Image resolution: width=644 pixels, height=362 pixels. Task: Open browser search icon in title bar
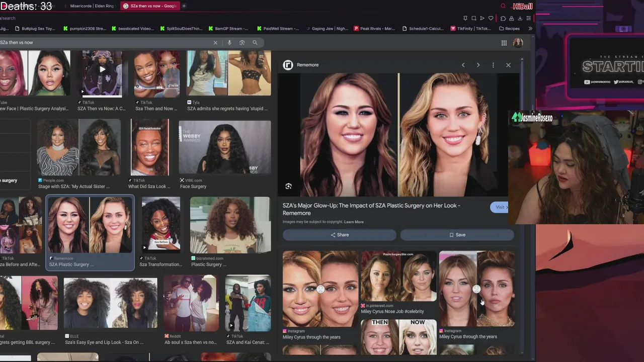[503, 6]
